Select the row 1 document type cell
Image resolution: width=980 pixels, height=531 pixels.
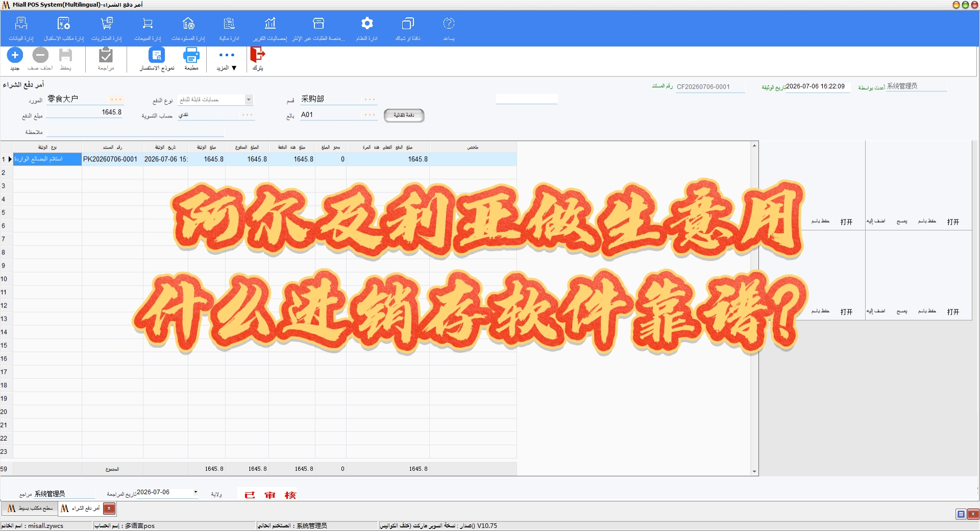[47, 159]
